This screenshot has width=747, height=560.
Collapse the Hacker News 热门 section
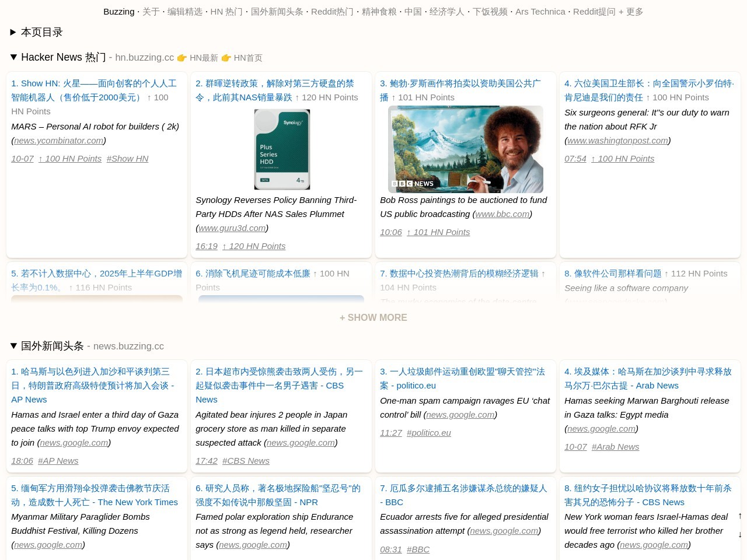click(x=13, y=57)
